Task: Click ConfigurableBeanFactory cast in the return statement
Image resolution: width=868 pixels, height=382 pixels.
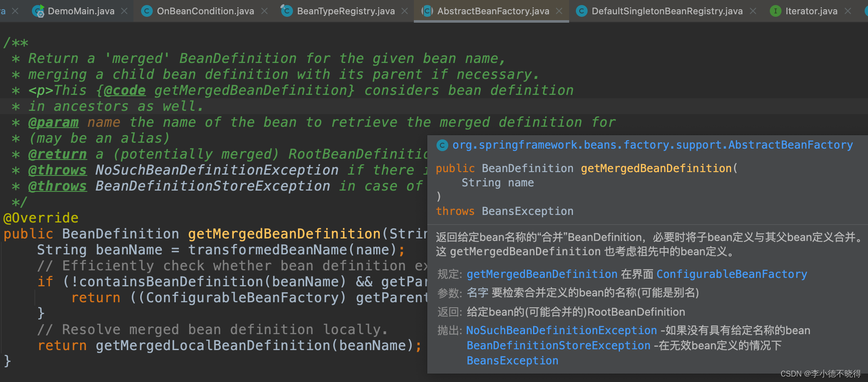Action: 242,298
